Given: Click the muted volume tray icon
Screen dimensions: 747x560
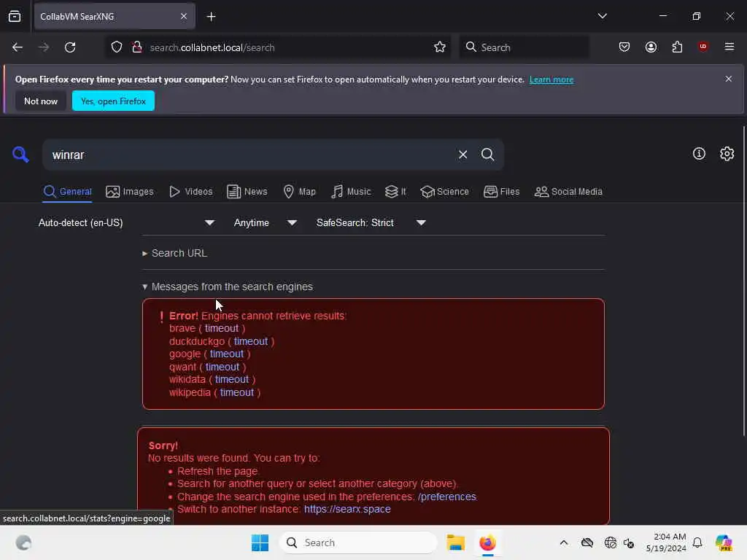Looking at the screenshot, I should [x=629, y=542].
